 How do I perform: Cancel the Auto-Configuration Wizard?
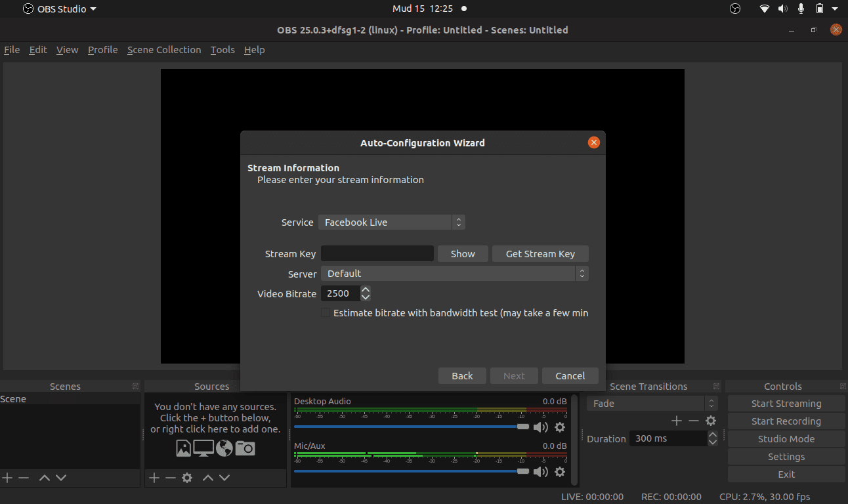tap(570, 376)
